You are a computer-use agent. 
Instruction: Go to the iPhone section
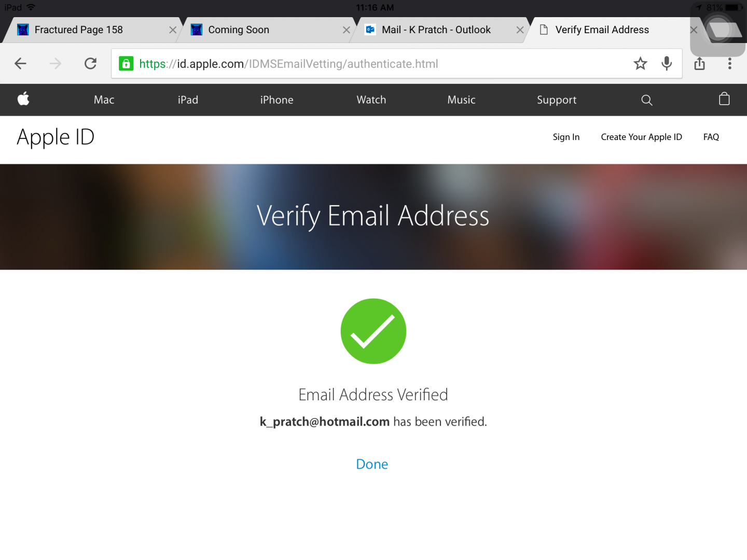point(276,100)
